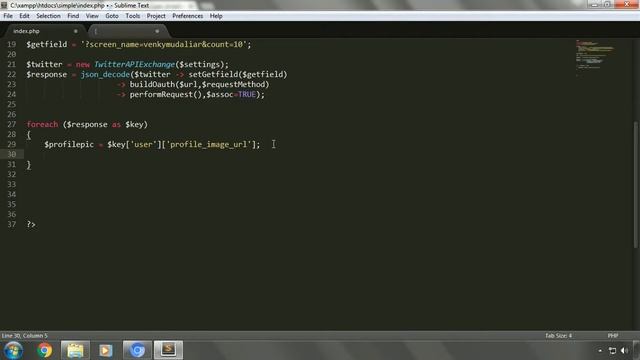Click the foreach keyword on line 27
The image size is (640, 360).
(42, 124)
